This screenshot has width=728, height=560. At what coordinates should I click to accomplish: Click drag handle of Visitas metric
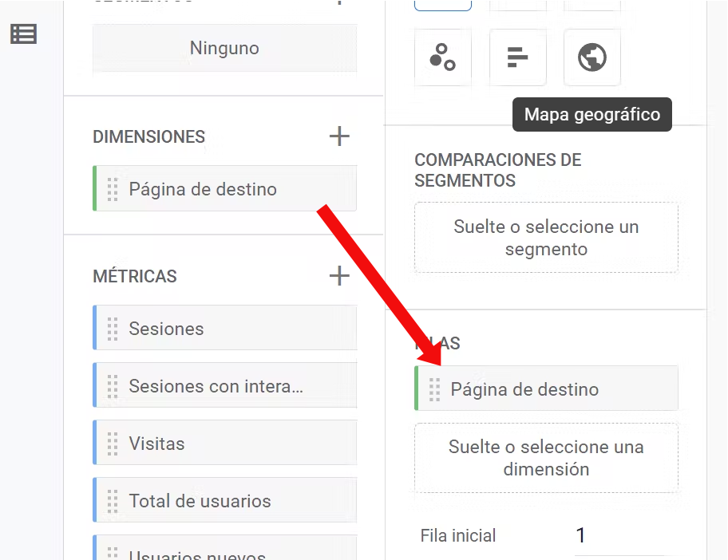[x=113, y=444]
